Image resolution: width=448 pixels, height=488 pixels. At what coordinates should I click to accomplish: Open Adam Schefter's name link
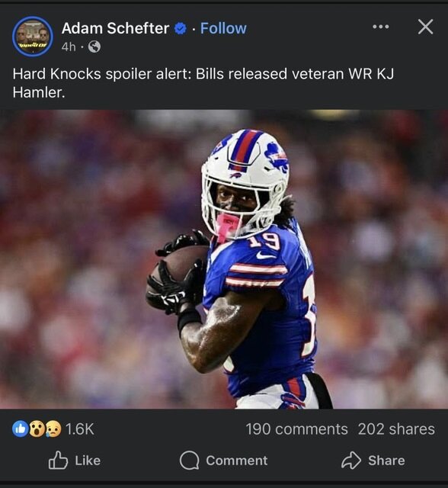pos(115,28)
